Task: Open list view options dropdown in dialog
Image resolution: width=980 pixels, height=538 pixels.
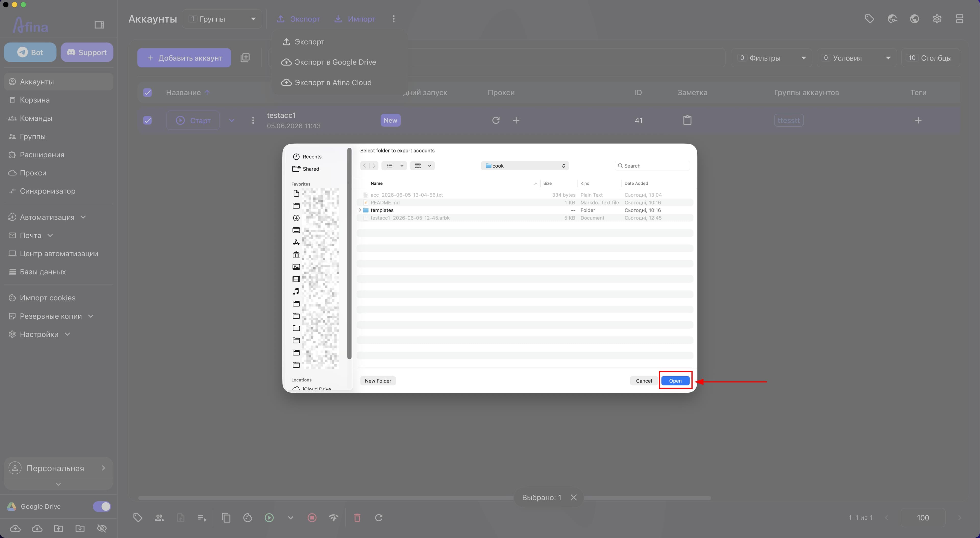Action: click(x=395, y=166)
